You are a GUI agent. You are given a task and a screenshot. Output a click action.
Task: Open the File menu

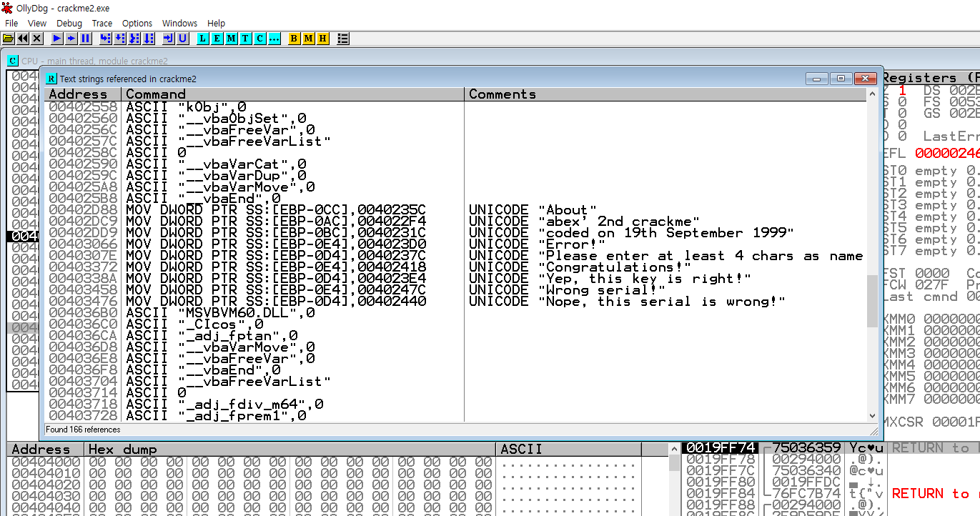pos(11,24)
